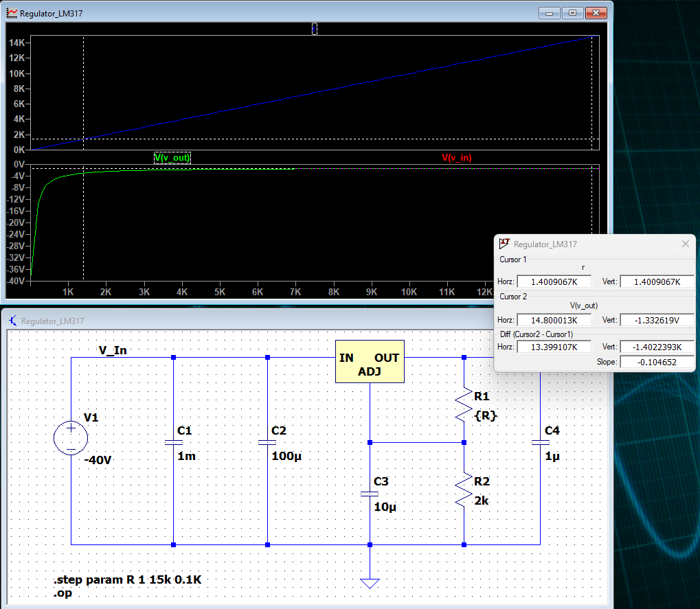Select the C2 capacitor symbol
This screenshot has height=609, width=700.
(x=267, y=443)
